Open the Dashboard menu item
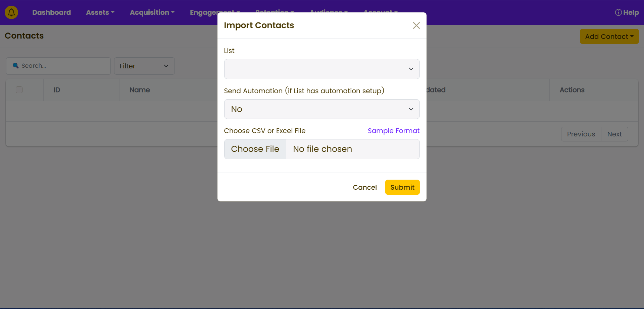 (51, 12)
